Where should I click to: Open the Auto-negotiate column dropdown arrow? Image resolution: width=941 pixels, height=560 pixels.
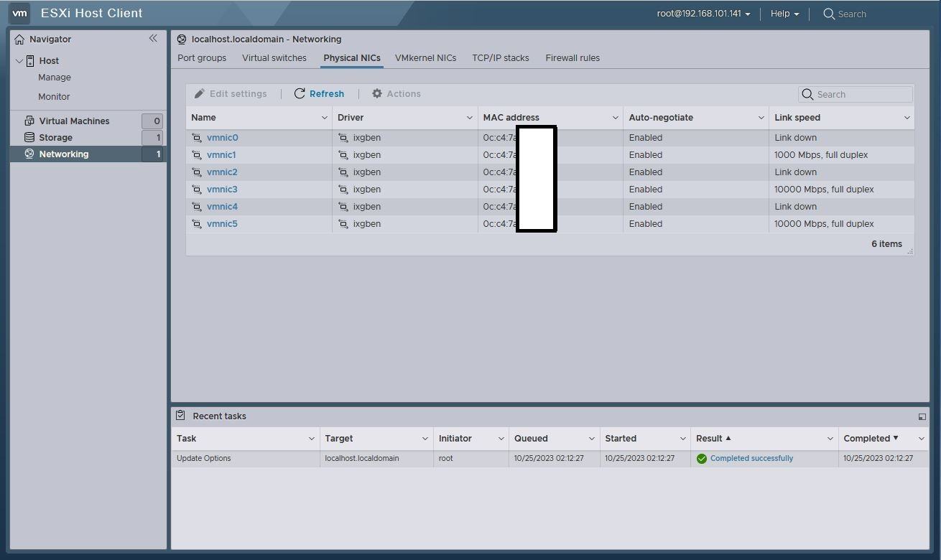pos(761,118)
